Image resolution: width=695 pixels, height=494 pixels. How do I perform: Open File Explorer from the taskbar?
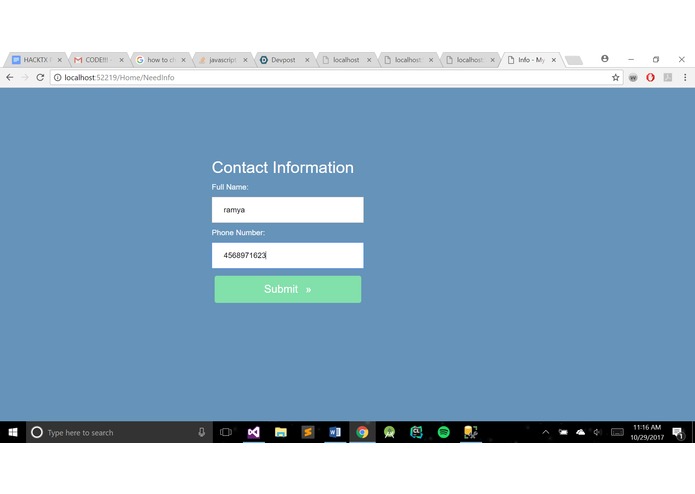(x=281, y=432)
